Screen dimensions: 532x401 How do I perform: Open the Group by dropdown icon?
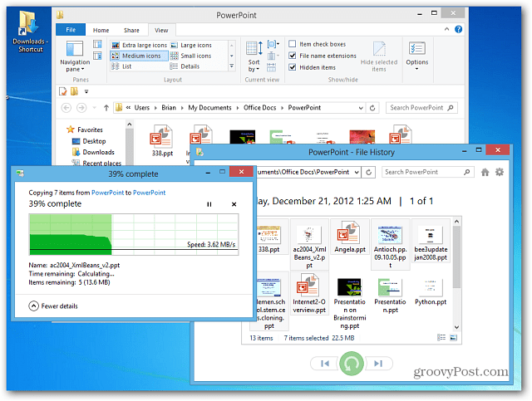(x=273, y=44)
